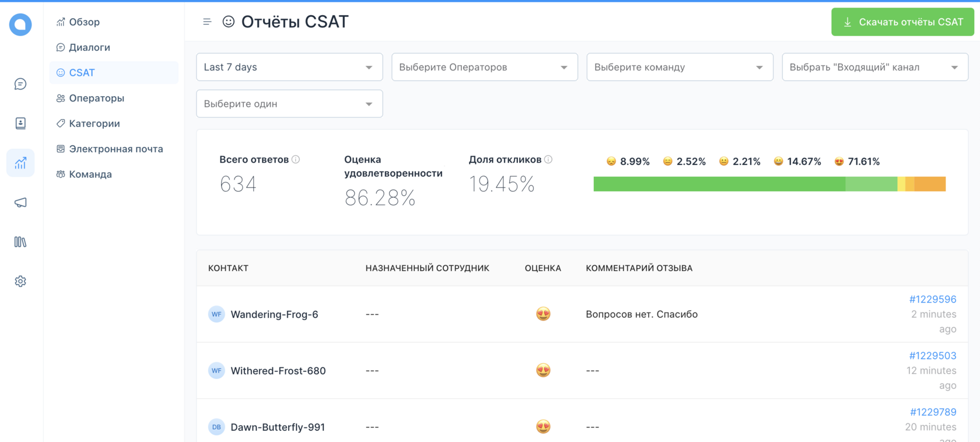Open conversation link #1229789
This screenshot has width=980, height=442.
pyautogui.click(x=933, y=412)
